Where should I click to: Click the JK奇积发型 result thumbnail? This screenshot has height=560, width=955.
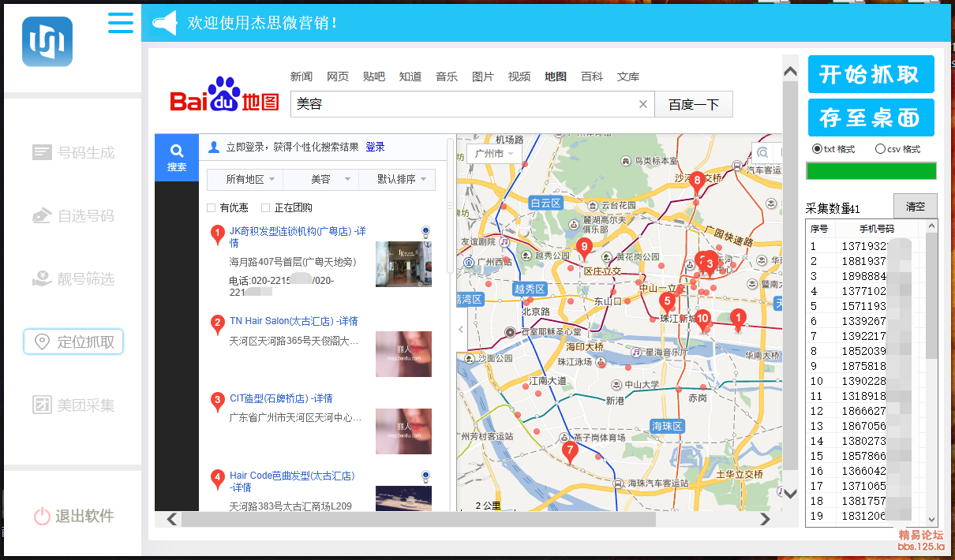click(403, 264)
